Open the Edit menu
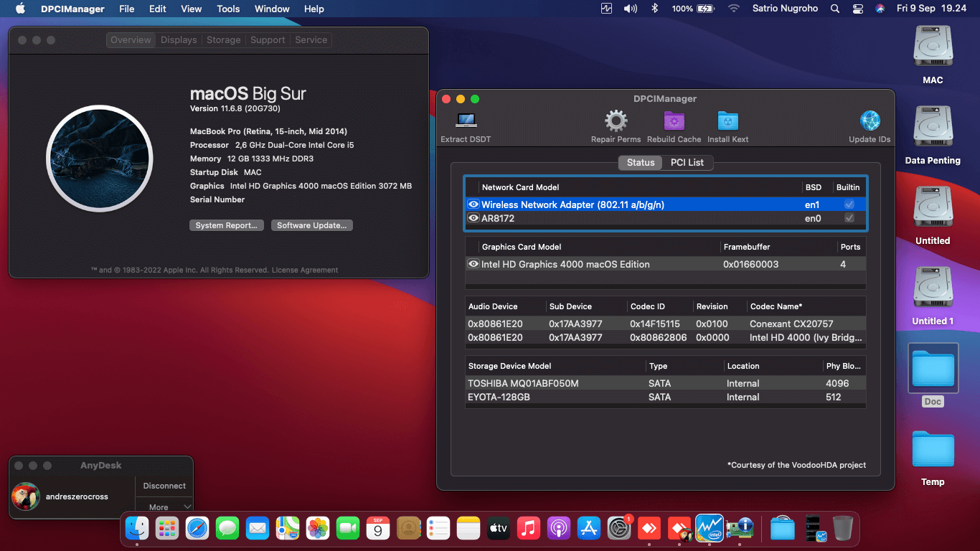This screenshot has height=551, width=980. (158, 9)
